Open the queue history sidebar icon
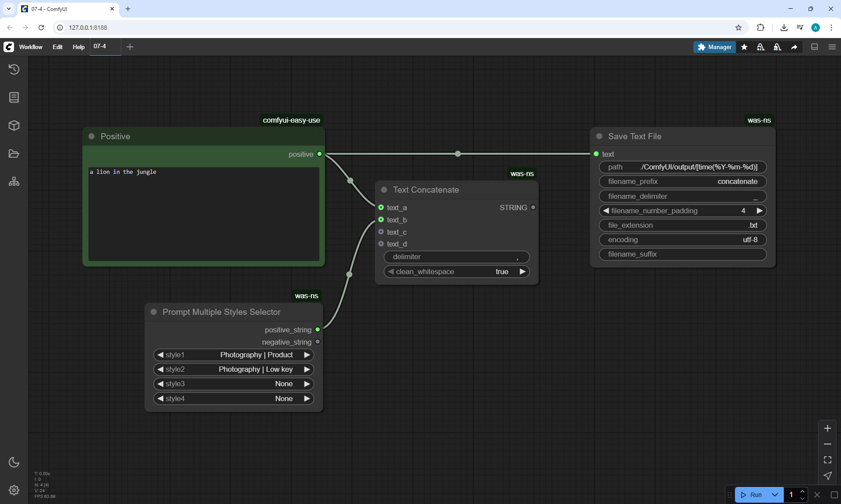Screen dimensions: 841x504 coord(14,69)
